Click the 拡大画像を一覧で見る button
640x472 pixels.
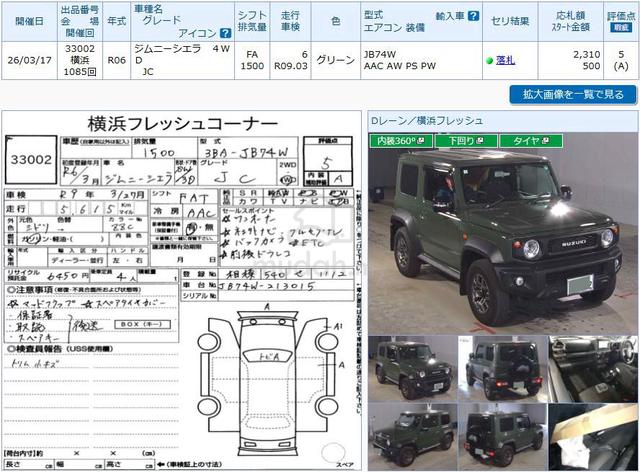[573, 95]
